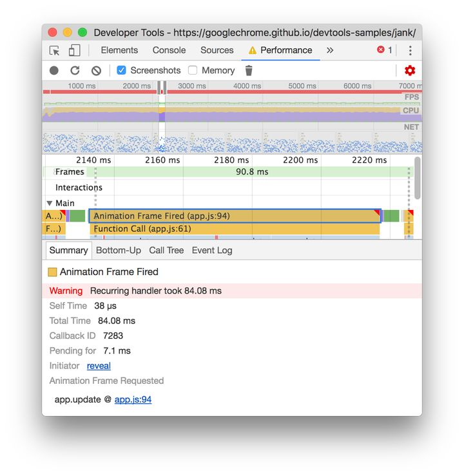Click the FPS overview chart label
Screen dimensions: 464x476
(x=411, y=97)
